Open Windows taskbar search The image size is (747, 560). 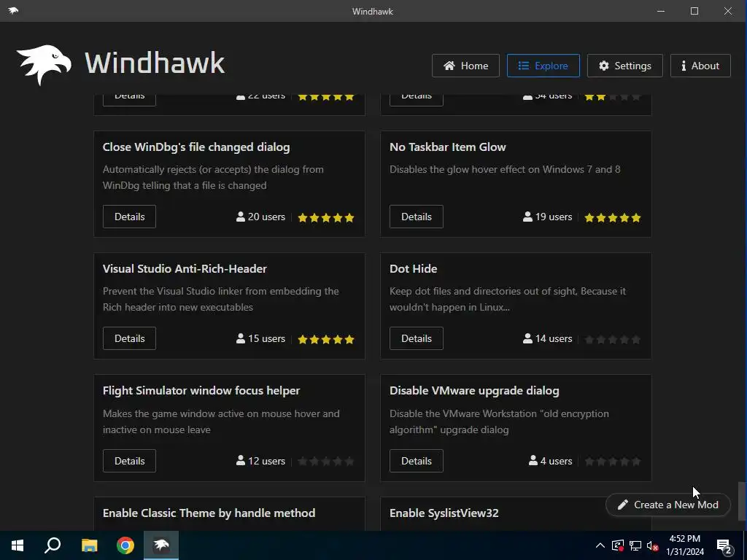[53, 545]
